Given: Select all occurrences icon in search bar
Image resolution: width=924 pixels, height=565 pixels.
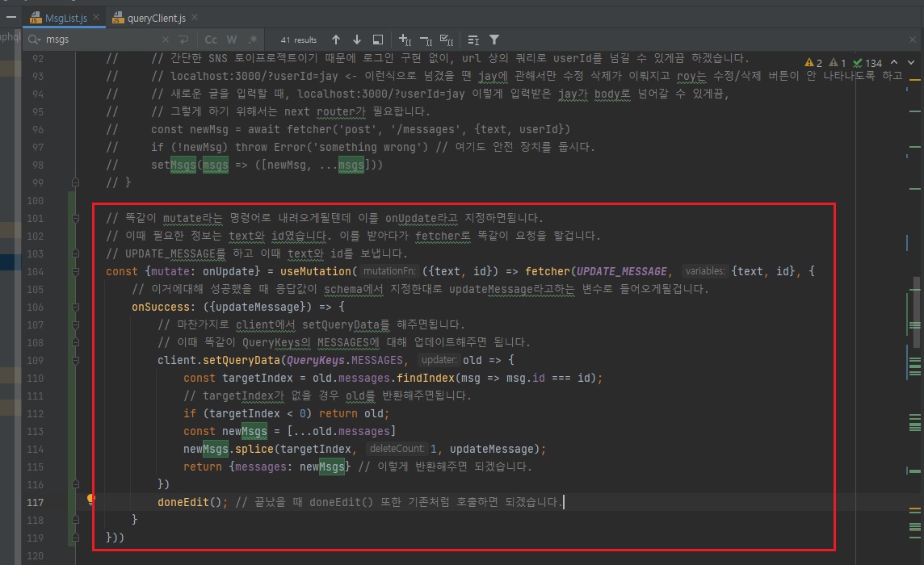Looking at the screenshot, I should coord(447,40).
